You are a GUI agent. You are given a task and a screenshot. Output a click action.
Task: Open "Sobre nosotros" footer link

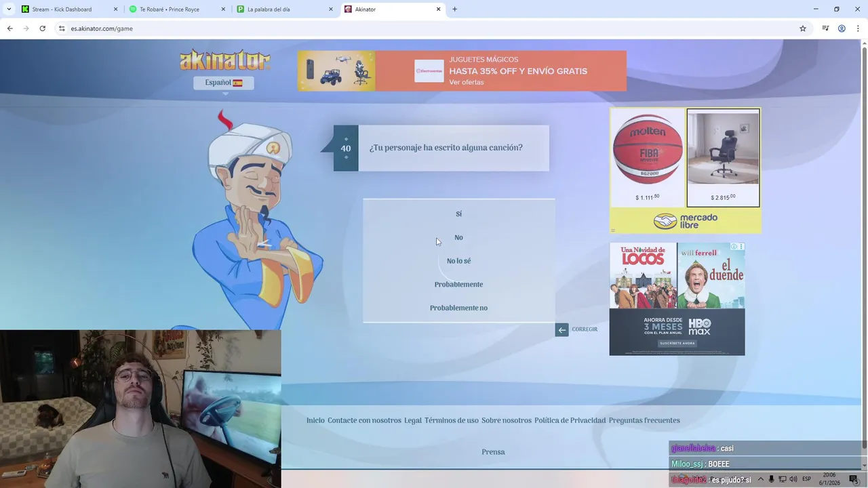point(507,420)
